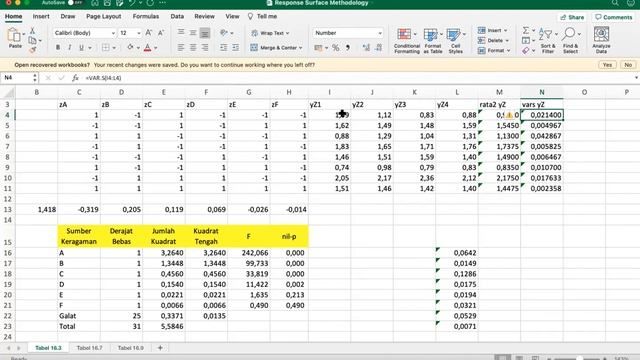Decrease font size button

161,33
